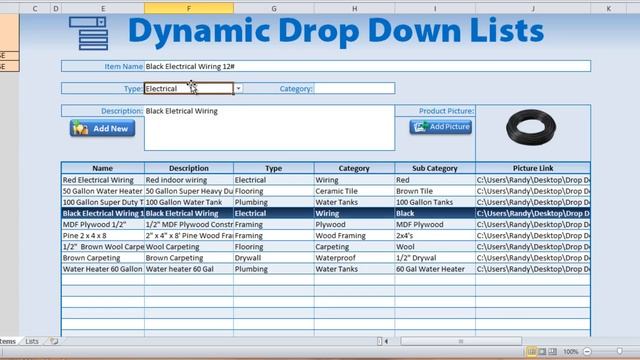Click the Waterproof category cell
Image resolution: width=640 pixels, height=360 pixels.
pyautogui.click(x=354, y=258)
